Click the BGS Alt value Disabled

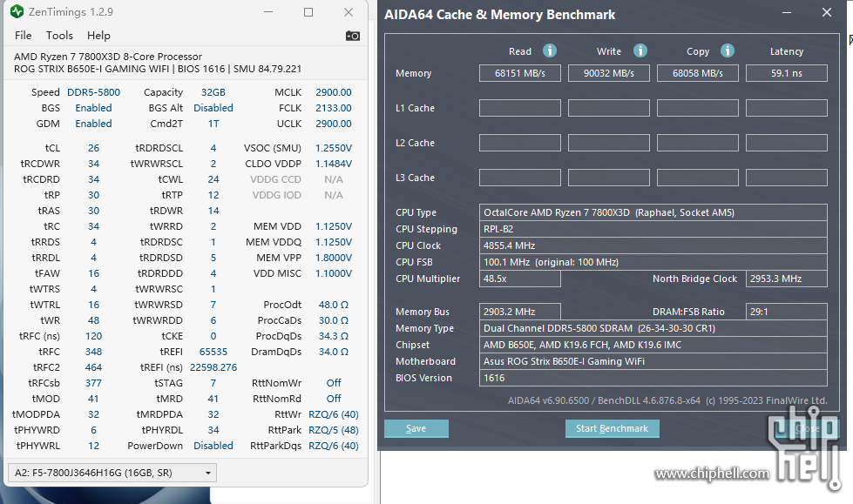point(213,108)
